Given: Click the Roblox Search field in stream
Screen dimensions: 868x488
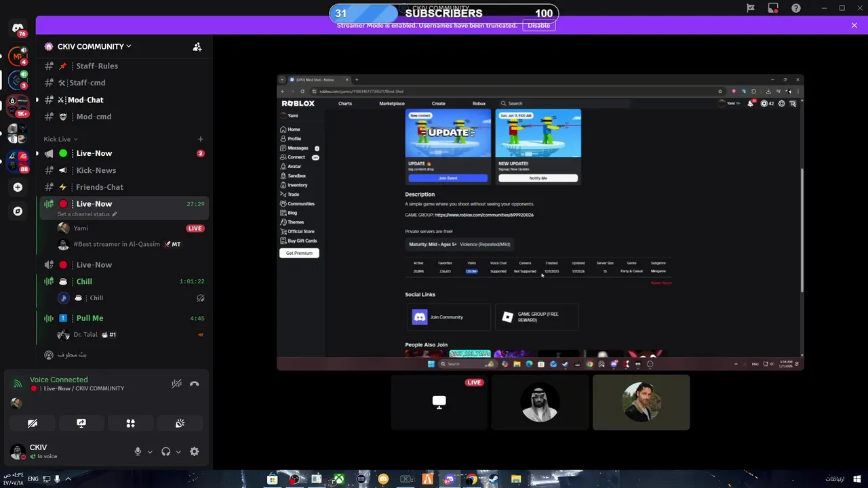Looking at the screenshot, I should coord(564,104).
